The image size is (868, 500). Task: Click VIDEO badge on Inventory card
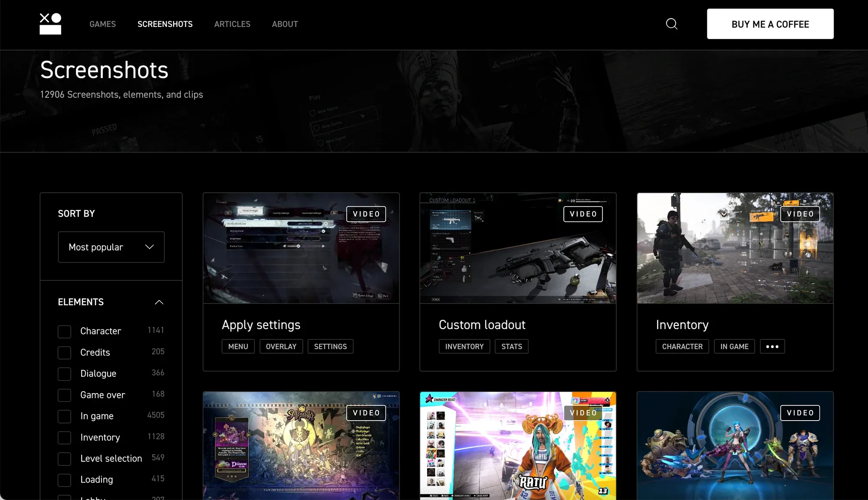point(800,214)
